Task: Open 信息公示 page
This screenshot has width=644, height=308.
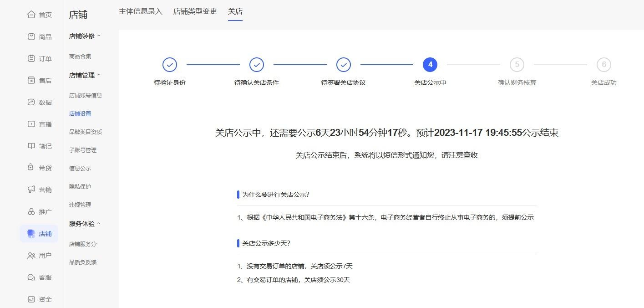Action: point(80,169)
